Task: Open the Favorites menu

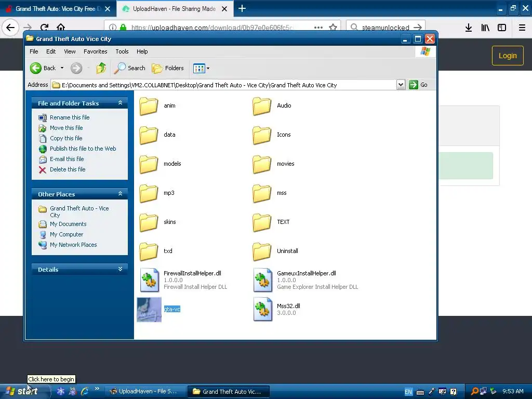Action: tap(96, 51)
